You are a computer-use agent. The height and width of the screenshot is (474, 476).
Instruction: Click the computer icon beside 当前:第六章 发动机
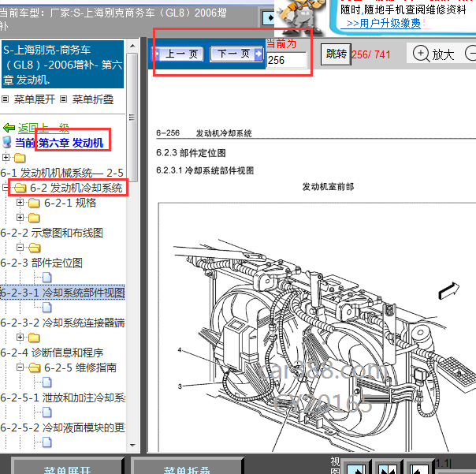(x=7, y=142)
